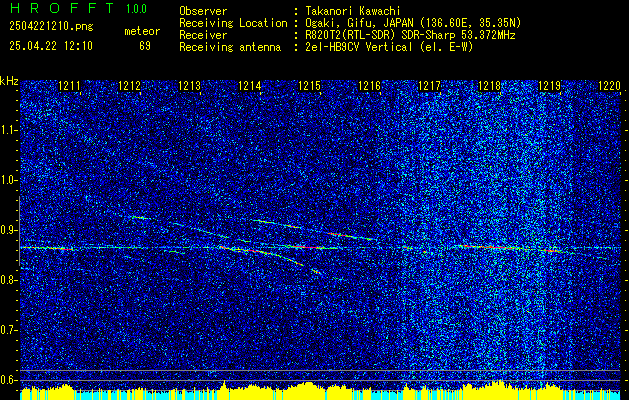The image size is (629, 400).
Task: Click the meteor label
Action: [142, 31]
